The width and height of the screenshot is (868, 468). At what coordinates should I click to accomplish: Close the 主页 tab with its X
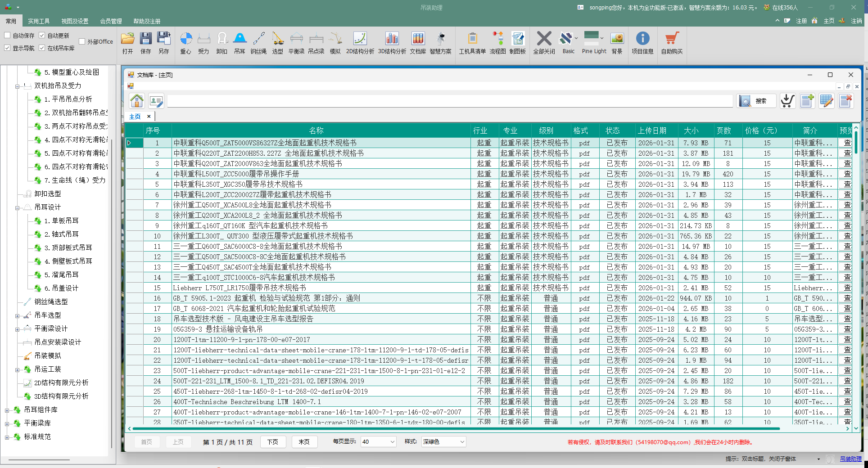coord(149,117)
